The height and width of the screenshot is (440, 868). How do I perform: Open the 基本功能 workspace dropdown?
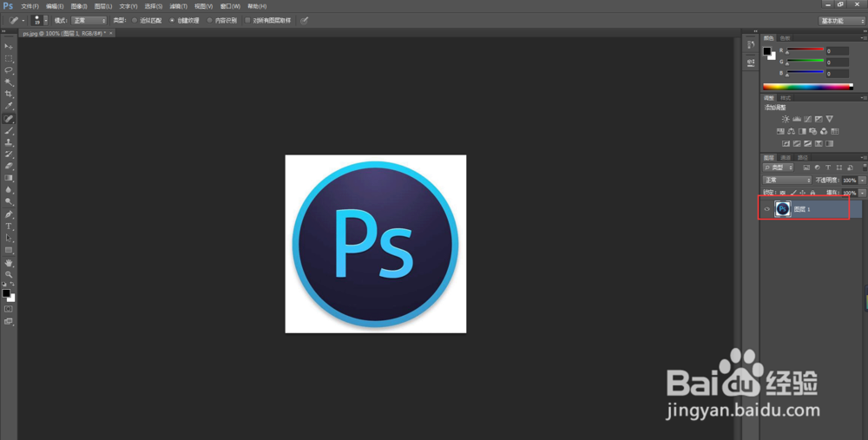(842, 21)
